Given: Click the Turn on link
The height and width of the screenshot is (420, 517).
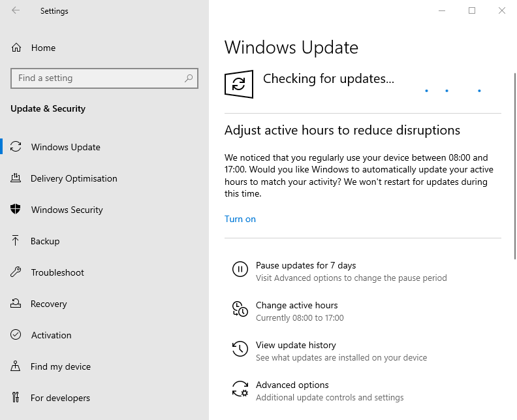Looking at the screenshot, I should click(240, 219).
